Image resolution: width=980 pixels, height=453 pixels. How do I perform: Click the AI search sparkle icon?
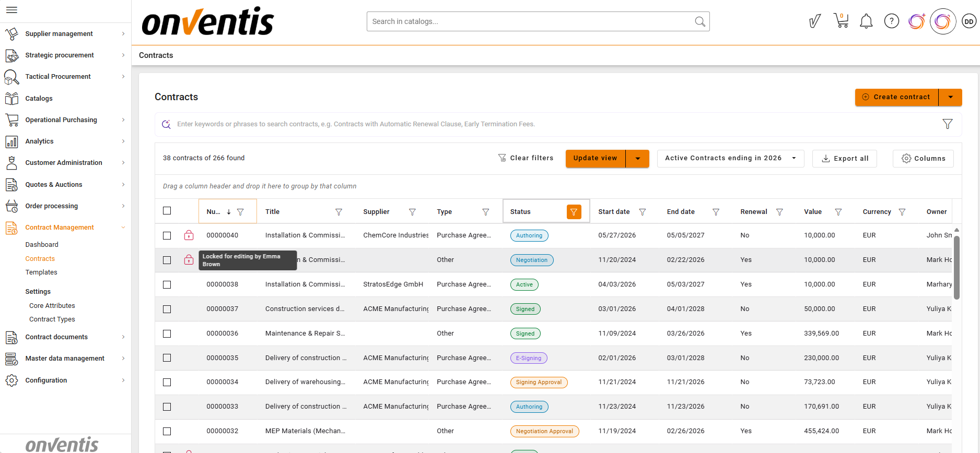point(166,124)
